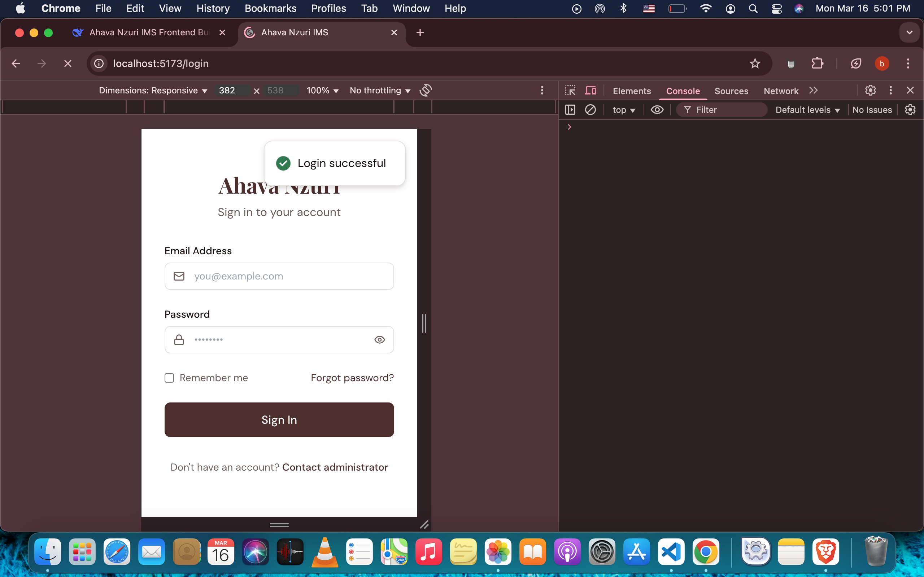Open the Bookmarks menu in the menu bar
924x577 pixels.
pos(270,8)
